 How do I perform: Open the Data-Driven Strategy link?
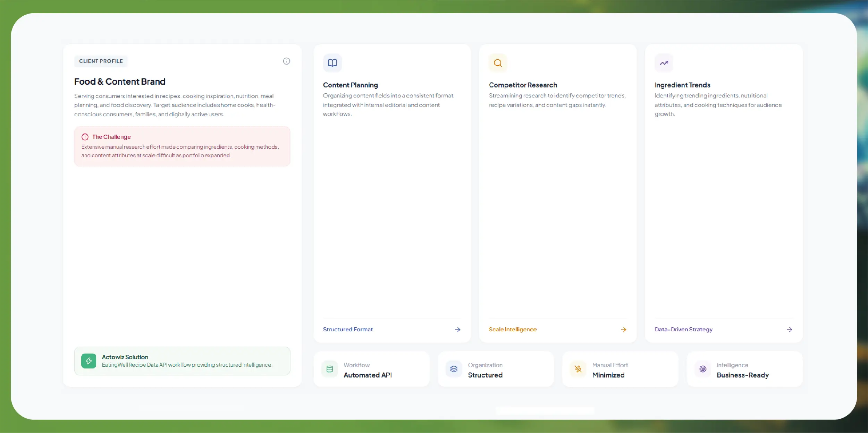683,329
